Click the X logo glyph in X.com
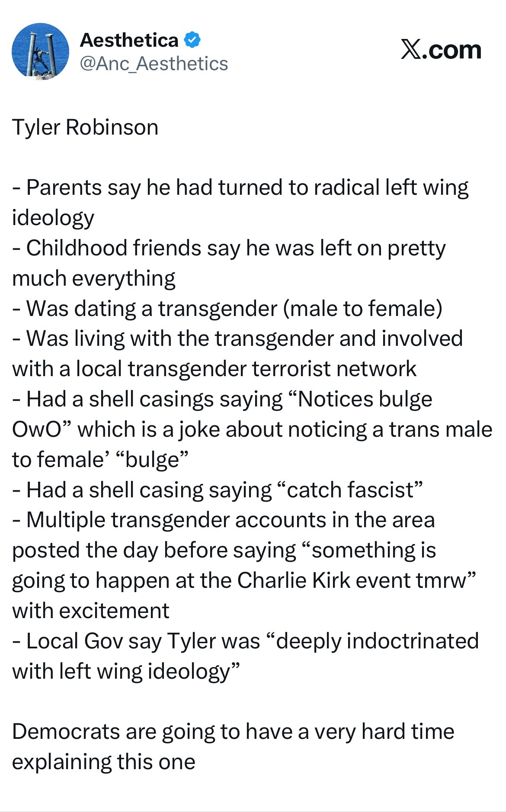Screen dimensions: 506x812 (410, 50)
